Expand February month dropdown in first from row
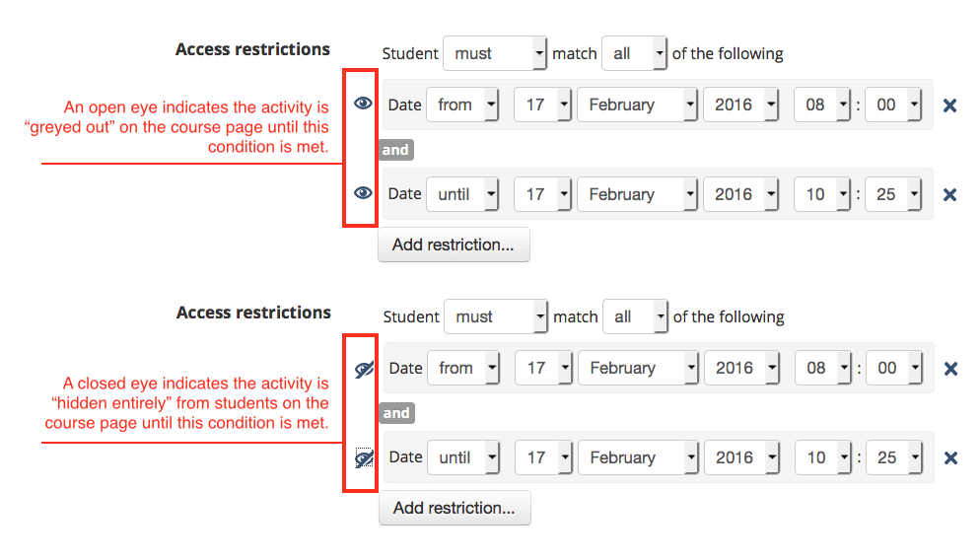 coord(637,105)
